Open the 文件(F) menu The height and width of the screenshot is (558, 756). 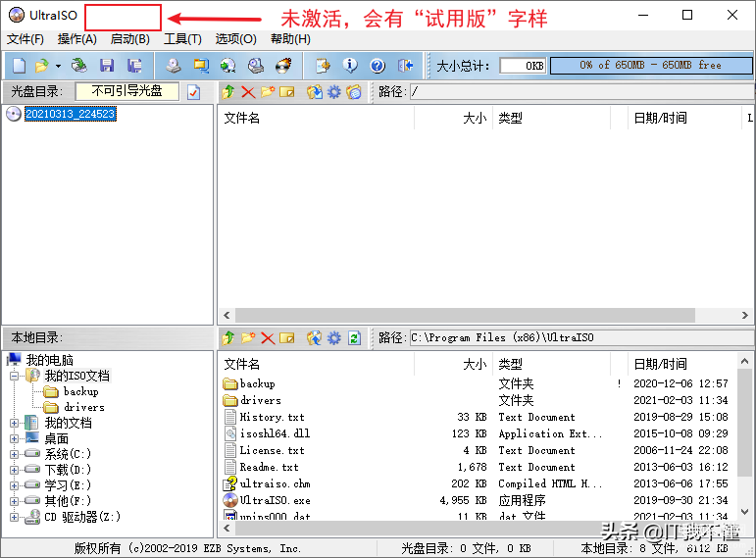pos(25,39)
